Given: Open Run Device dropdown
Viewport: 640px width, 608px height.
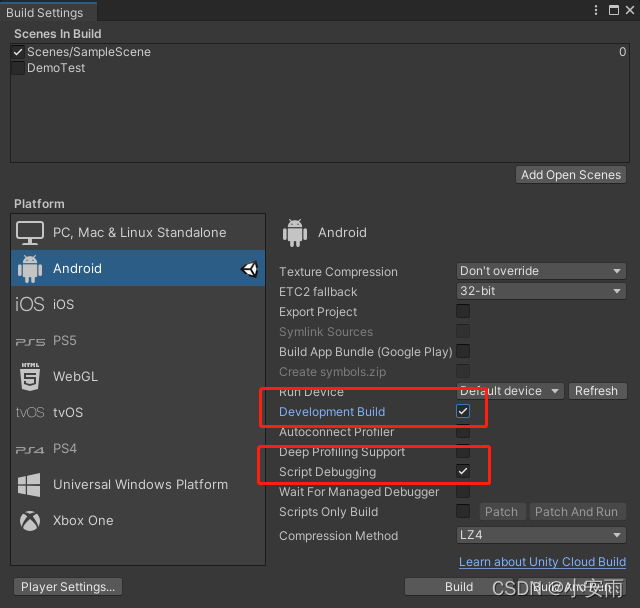Looking at the screenshot, I should coord(510,391).
